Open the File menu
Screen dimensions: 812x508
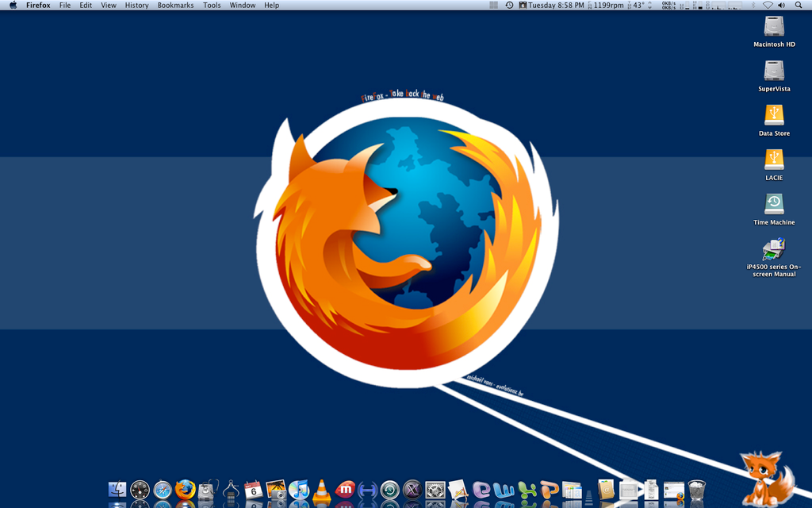click(x=65, y=6)
